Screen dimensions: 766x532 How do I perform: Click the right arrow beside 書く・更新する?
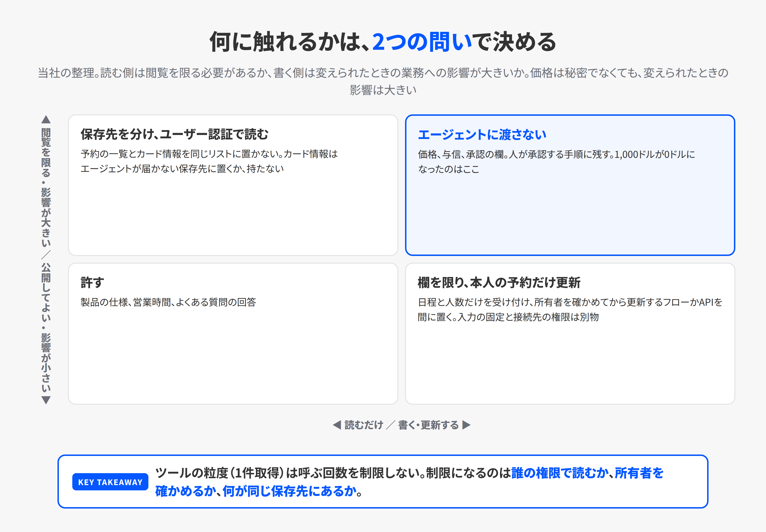click(466, 425)
